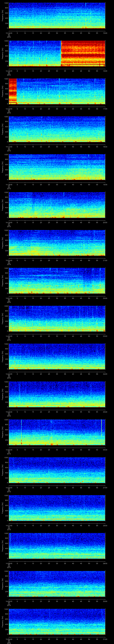Image resolution: width=114 pixels, height=644 pixels.
Task: Select the spectrogram panel starting at 14:14:00
Action: pyautogui.click(x=57, y=16)
